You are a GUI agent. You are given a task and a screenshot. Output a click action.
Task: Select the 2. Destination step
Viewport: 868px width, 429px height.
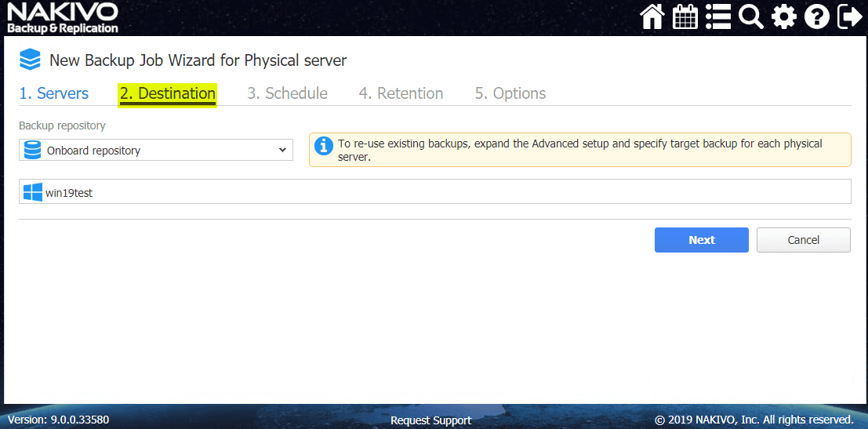[x=168, y=93]
